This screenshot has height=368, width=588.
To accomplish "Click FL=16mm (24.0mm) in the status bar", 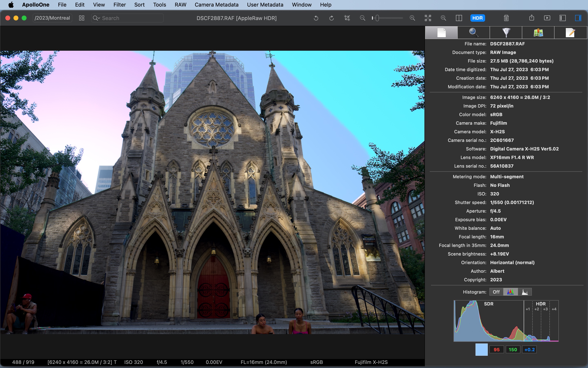I will pyautogui.click(x=264, y=362).
